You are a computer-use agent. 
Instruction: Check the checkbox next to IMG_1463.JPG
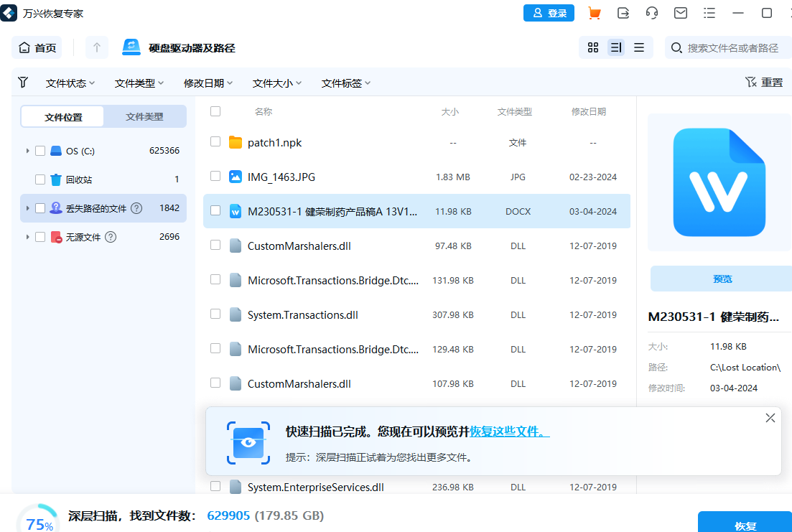pyautogui.click(x=215, y=176)
